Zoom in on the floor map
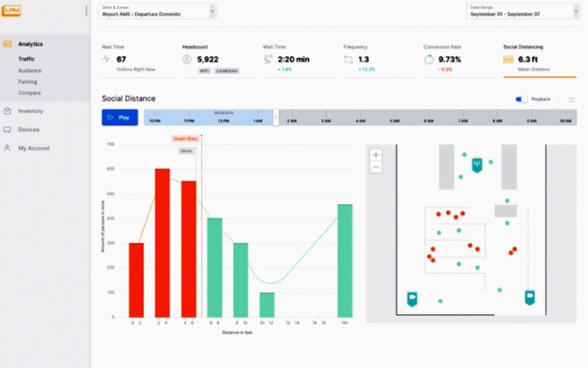588x368 pixels. pyautogui.click(x=376, y=155)
